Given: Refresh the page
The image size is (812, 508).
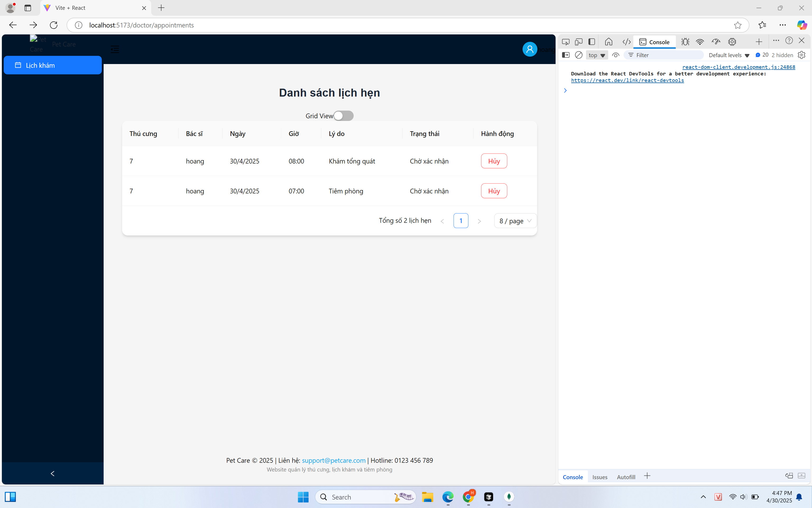Looking at the screenshot, I should click(54, 25).
